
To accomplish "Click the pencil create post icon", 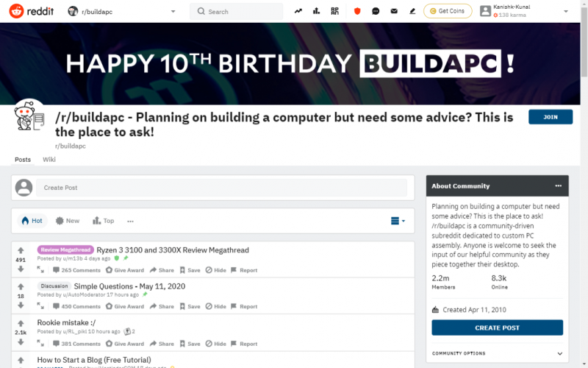I will point(412,11).
